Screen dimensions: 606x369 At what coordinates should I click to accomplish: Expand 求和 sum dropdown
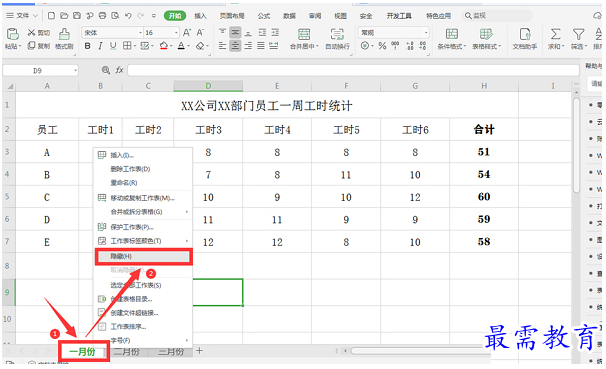563,46
